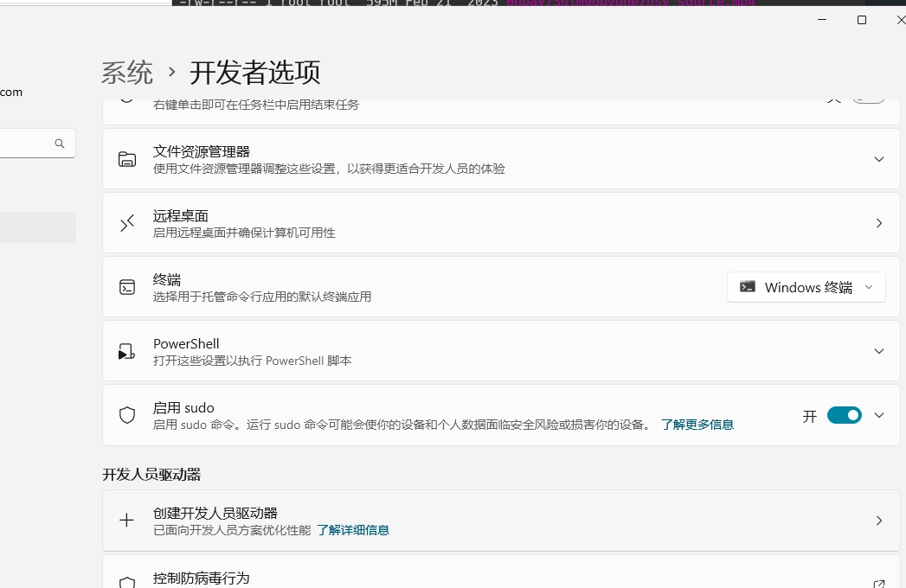Open 了解更多信息 link about sudo
This screenshot has width=906, height=588.
coord(697,425)
